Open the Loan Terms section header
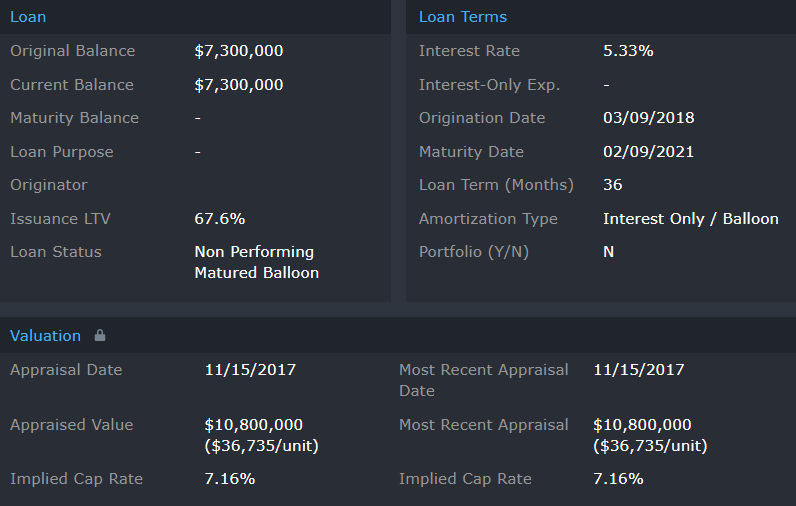The width and height of the screenshot is (796, 506). click(462, 17)
